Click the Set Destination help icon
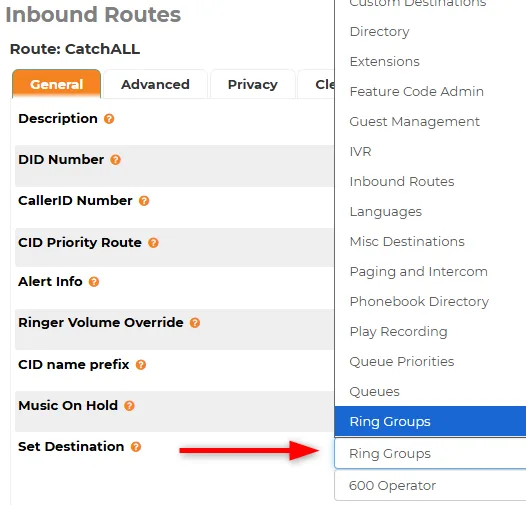Viewport: 526px width, 505px height. tap(136, 447)
